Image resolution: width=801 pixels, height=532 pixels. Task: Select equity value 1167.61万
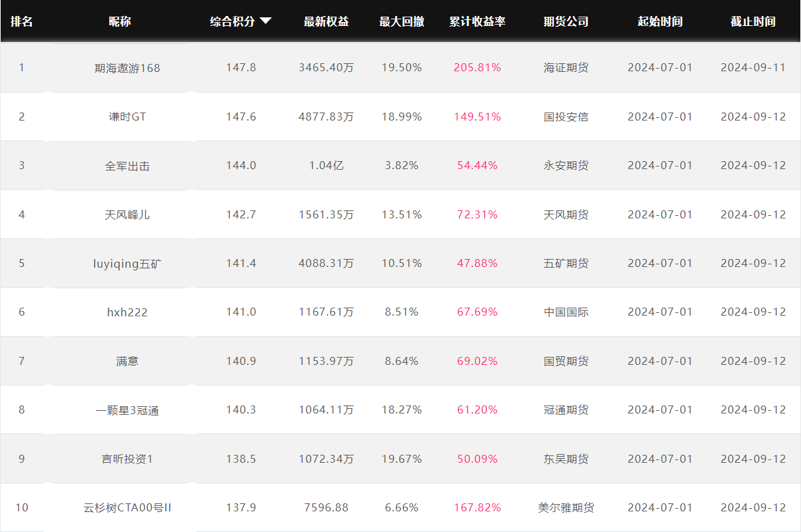click(327, 312)
